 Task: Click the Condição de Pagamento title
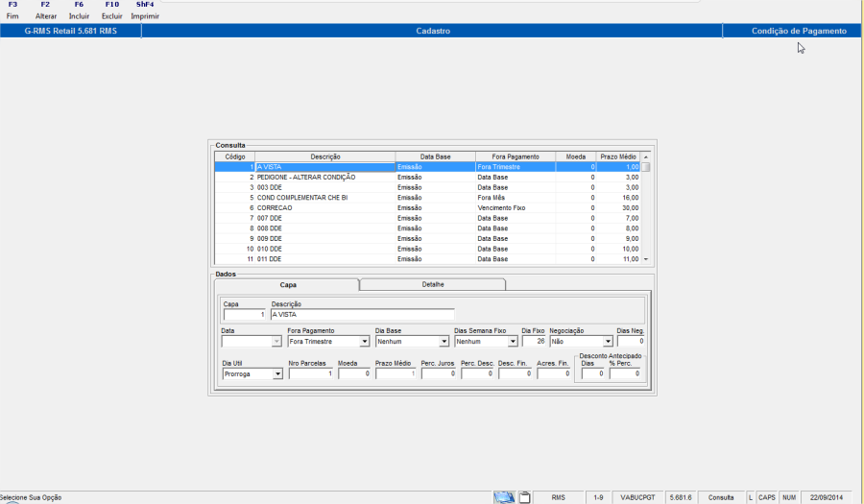[799, 31]
